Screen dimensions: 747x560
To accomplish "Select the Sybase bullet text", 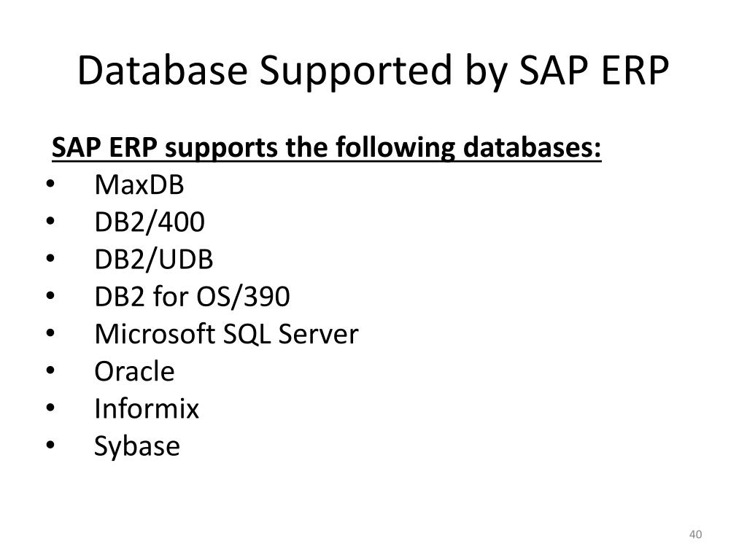I will 136,447.
